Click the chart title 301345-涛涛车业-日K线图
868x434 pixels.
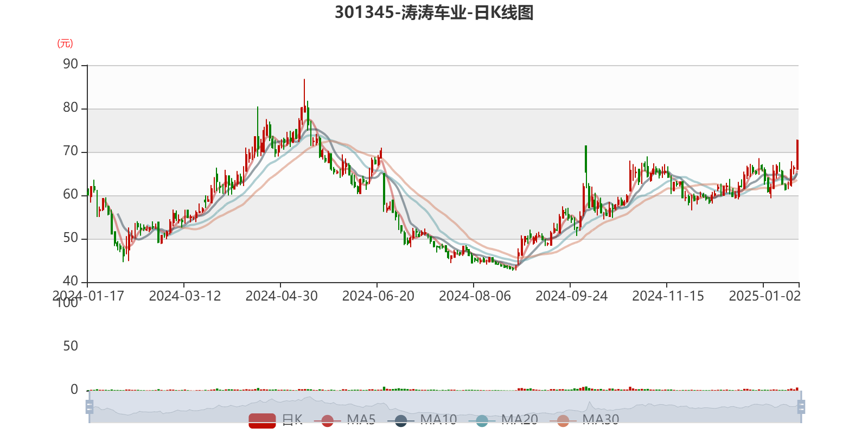(x=434, y=12)
